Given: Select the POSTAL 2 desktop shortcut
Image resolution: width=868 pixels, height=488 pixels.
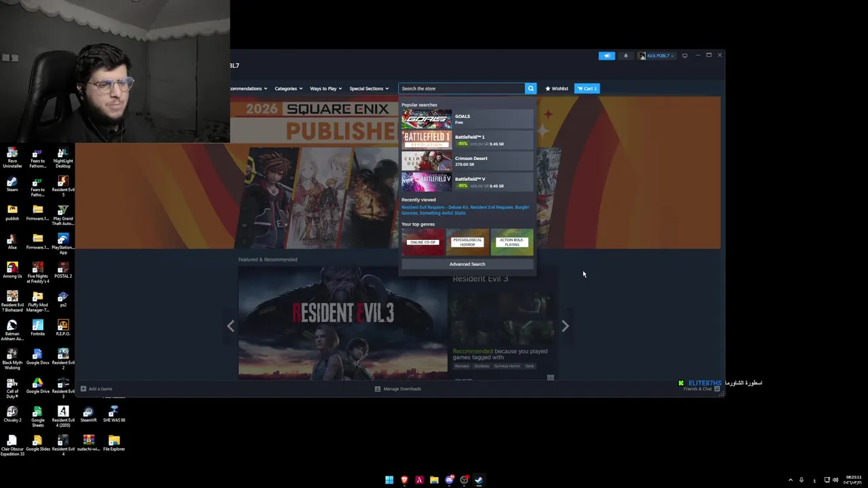Looking at the screenshot, I should tap(63, 270).
